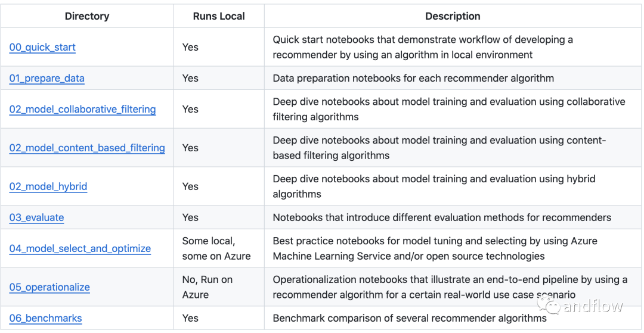Click the data preparation notebooks description
This screenshot has height=333, width=644.
pyautogui.click(x=413, y=78)
